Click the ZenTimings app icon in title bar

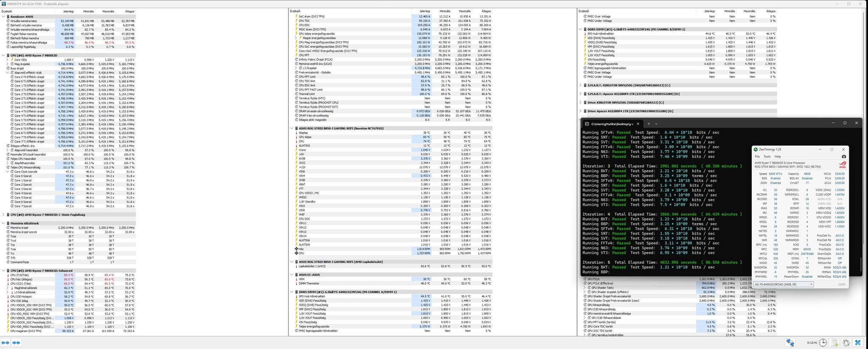[x=756, y=149]
